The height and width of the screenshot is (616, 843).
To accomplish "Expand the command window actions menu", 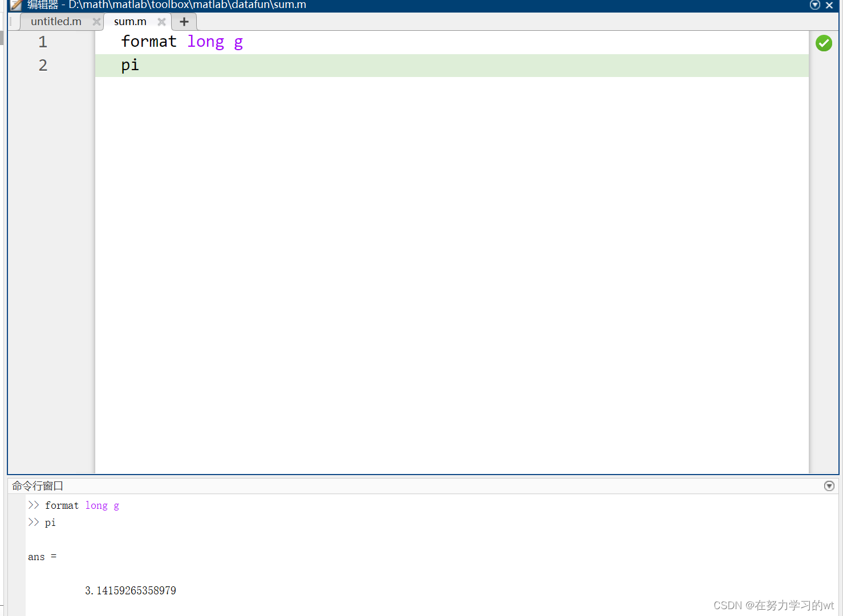I will click(829, 486).
